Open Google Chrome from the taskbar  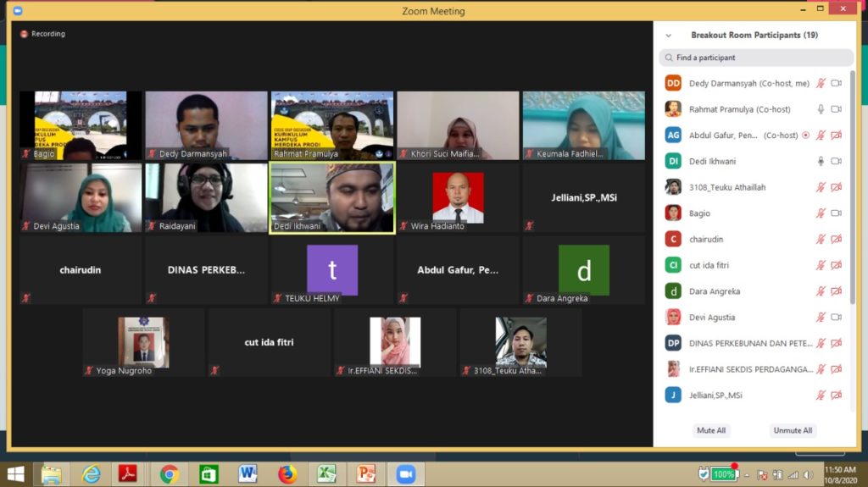click(169, 474)
